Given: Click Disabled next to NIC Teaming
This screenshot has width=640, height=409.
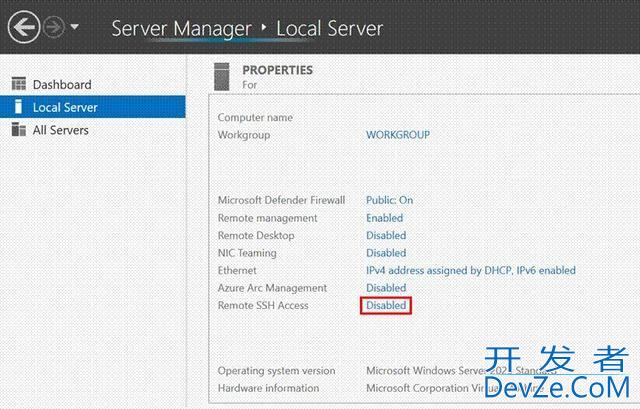Looking at the screenshot, I should 386,253.
